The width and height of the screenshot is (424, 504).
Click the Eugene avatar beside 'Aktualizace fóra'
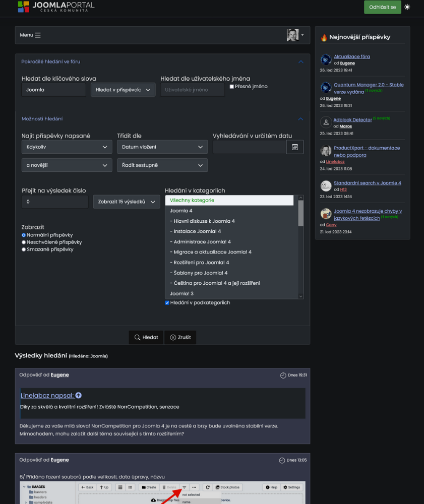[x=326, y=60]
